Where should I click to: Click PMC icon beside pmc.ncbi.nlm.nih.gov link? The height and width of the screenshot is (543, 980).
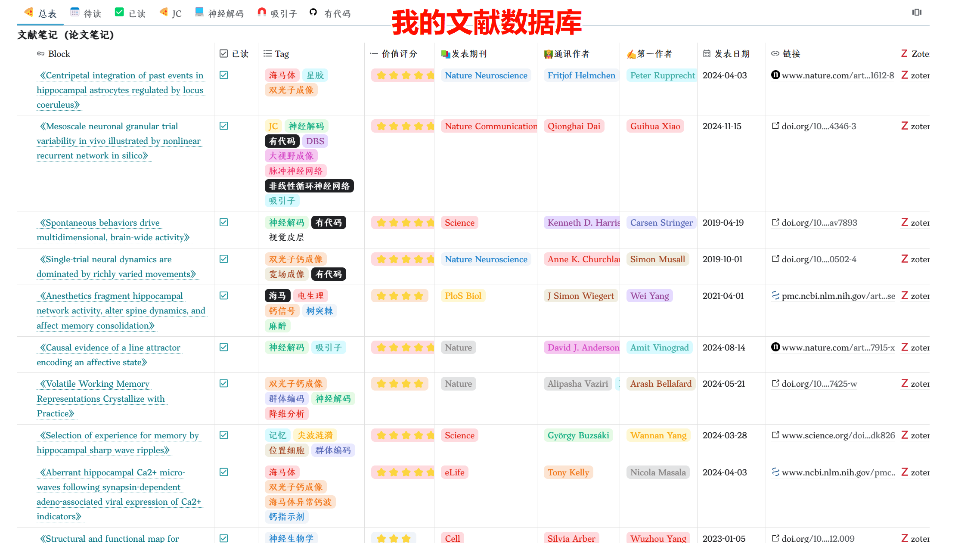tap(775, 295)
